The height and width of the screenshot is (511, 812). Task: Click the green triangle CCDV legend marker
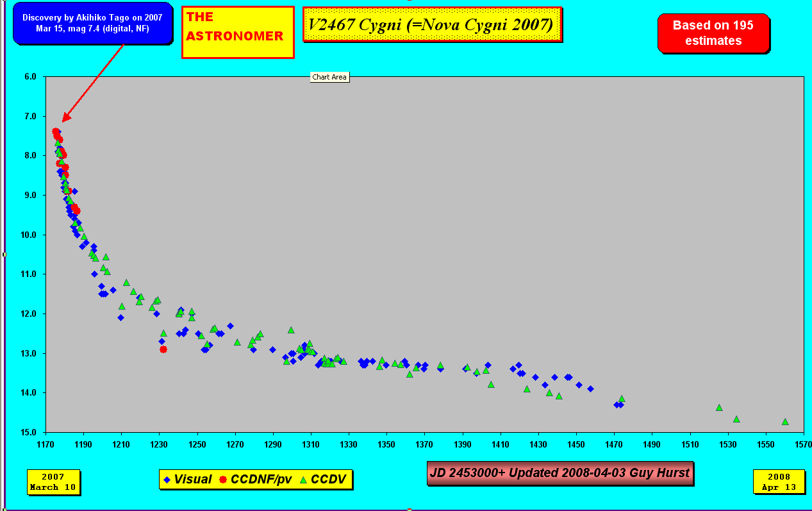pyautogui.click(x=304, y=480)
